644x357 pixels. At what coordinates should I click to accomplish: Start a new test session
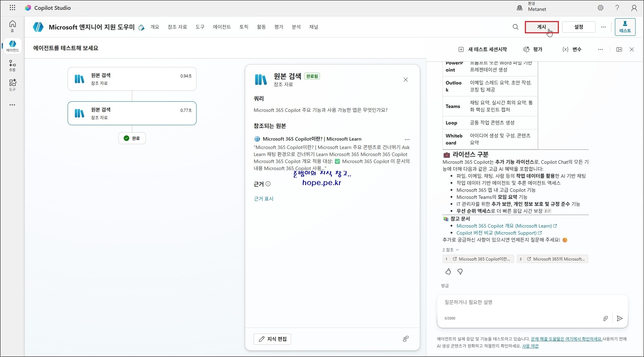[483, 49]
